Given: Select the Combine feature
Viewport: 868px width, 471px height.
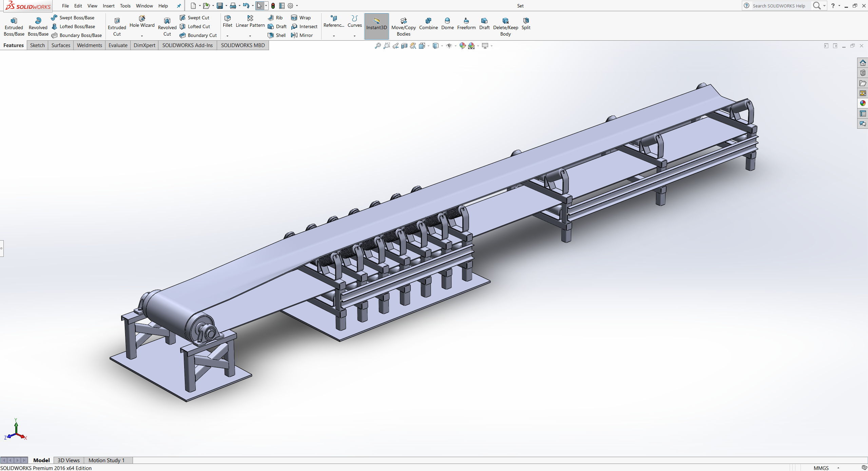Looking at the screenshot, I should (428, 24).
